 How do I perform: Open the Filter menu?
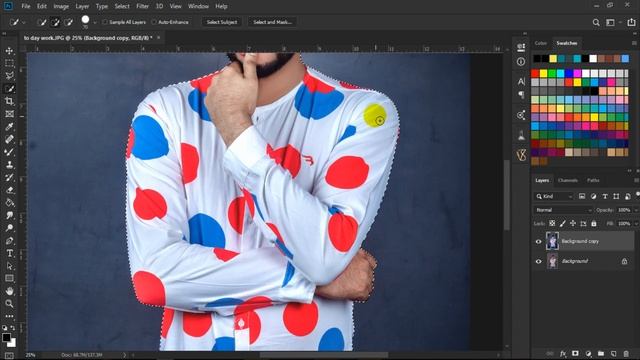click(142, 6)
